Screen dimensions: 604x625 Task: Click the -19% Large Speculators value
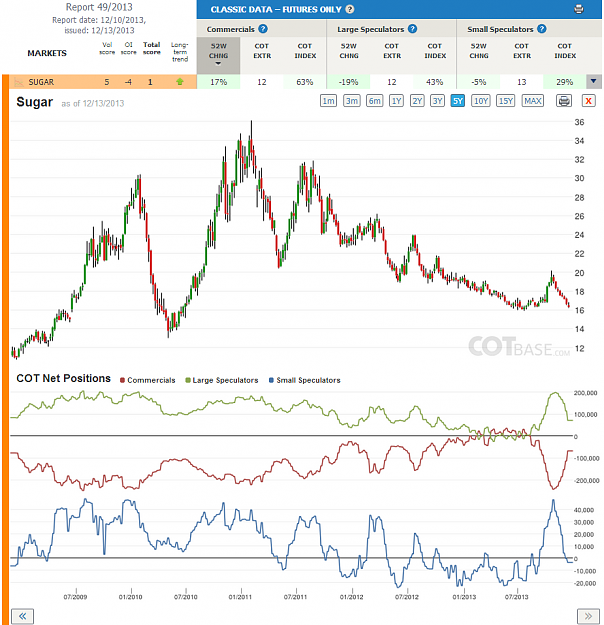[x=348, y=82]
